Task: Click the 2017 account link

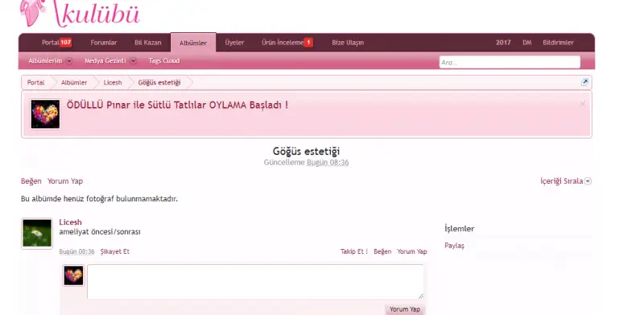Action: coord(503,43)
